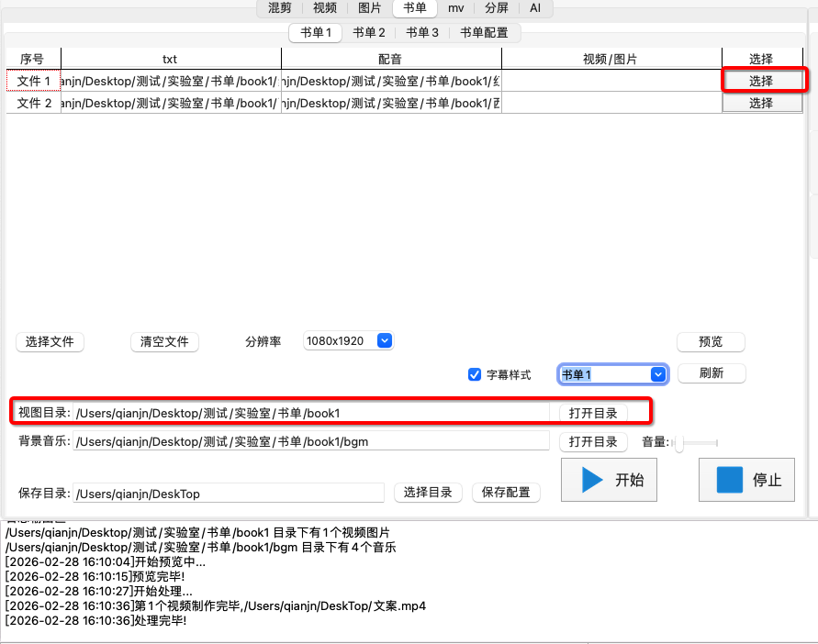Go to the 书单配置 sub-tab
Screen dimensions: 818x644
tap(484, 33)
